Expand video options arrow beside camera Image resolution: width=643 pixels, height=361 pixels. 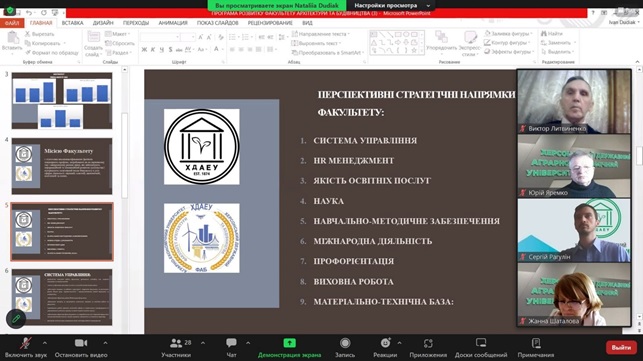105,343
